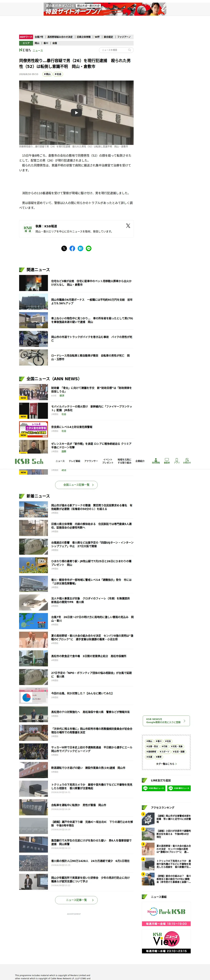Open the fire thumbnail for 住宅など3棟が全焼
210x980 pixels.
coord(34,283)
